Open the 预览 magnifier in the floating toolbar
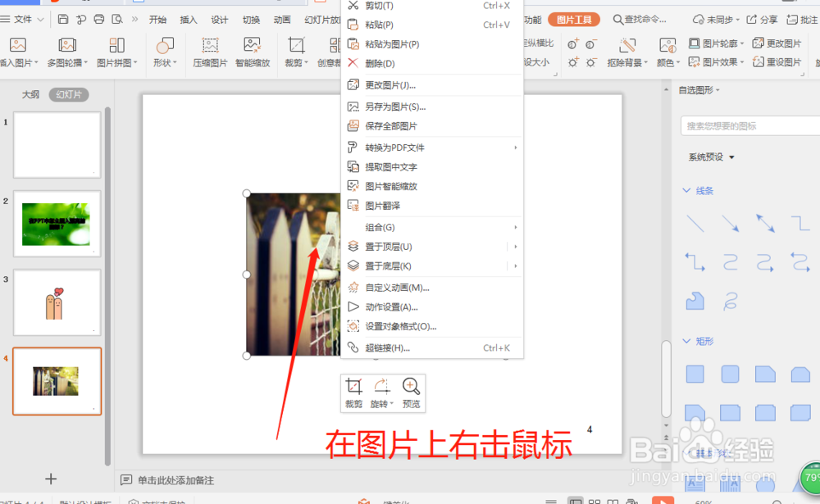Viewport: 820px width, 504px height. (x=412, y=392)
